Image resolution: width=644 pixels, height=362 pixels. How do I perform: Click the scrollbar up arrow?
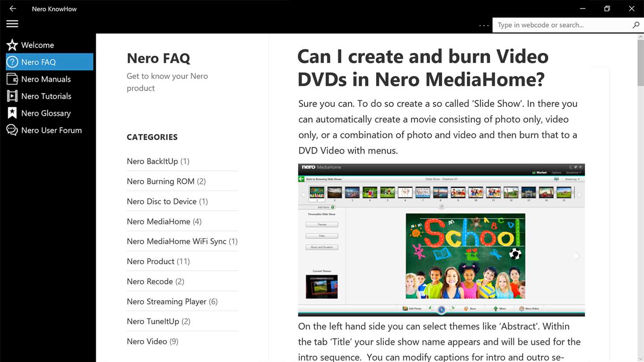coord(640,37)
